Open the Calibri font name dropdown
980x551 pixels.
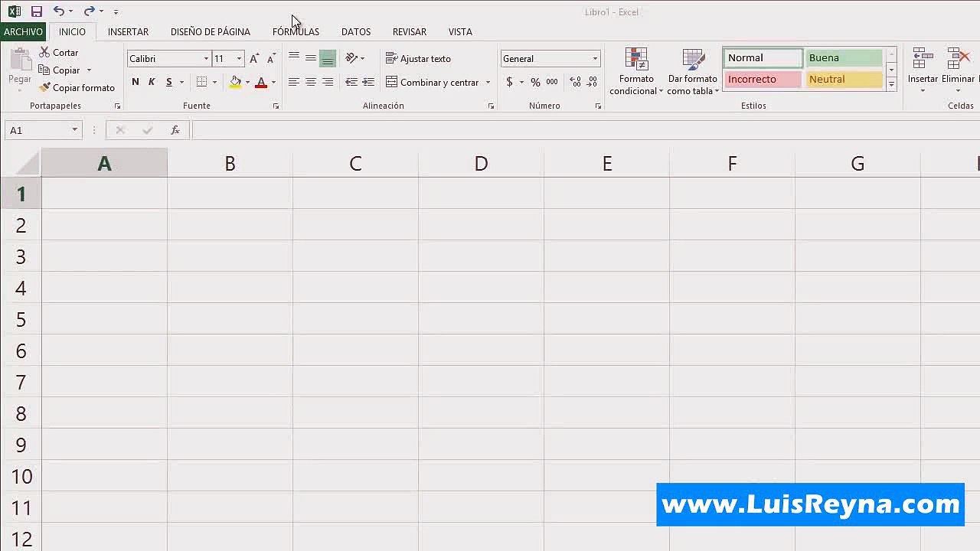coord(206,59)
